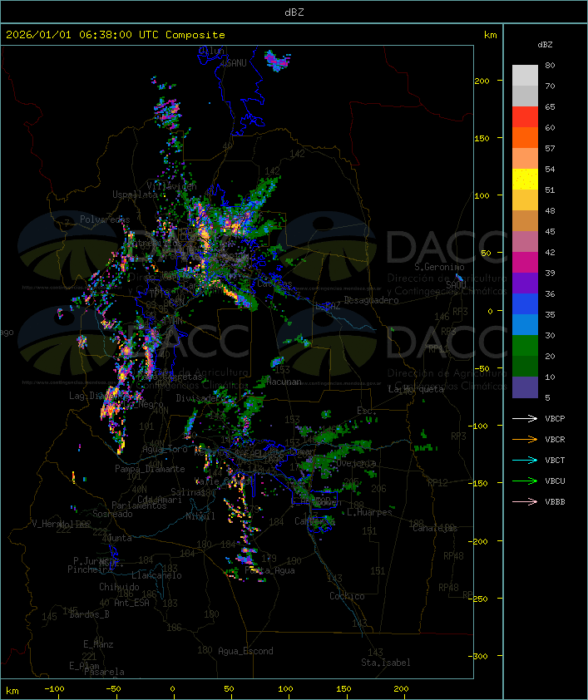Click the 'Sta.Isabel' map label
The height and width of the screenshot is (700, 588).
(x=386, y=663)
